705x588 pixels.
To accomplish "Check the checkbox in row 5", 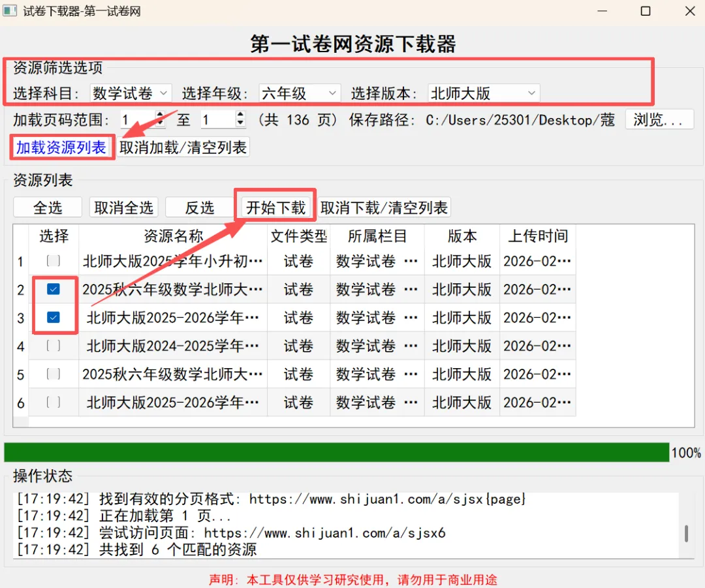I will 53,374.
